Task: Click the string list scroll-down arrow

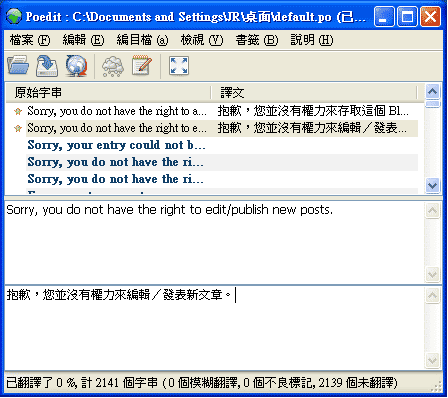Action: (432, 185)
